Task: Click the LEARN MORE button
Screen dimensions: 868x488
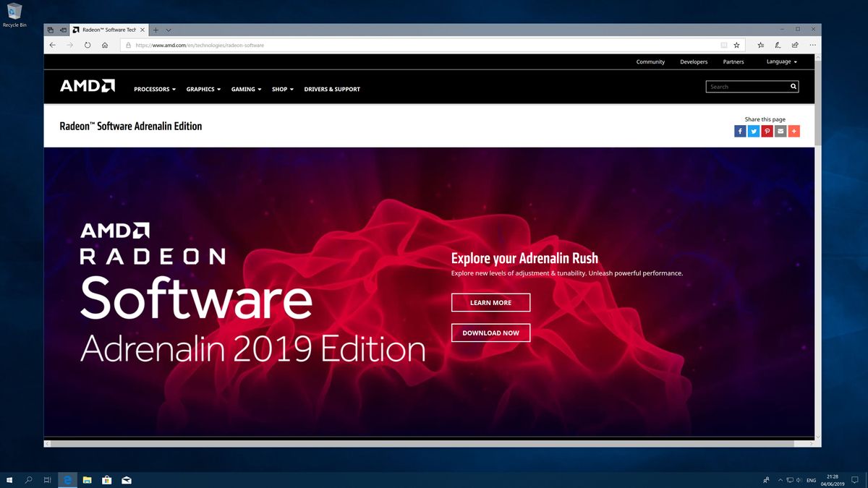Action: [490, 302]
